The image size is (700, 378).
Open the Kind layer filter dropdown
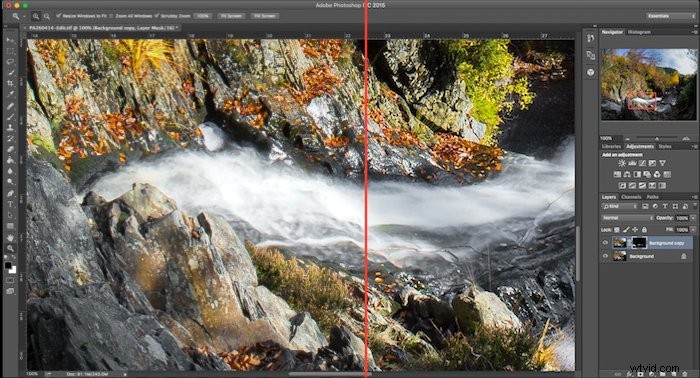620,207
